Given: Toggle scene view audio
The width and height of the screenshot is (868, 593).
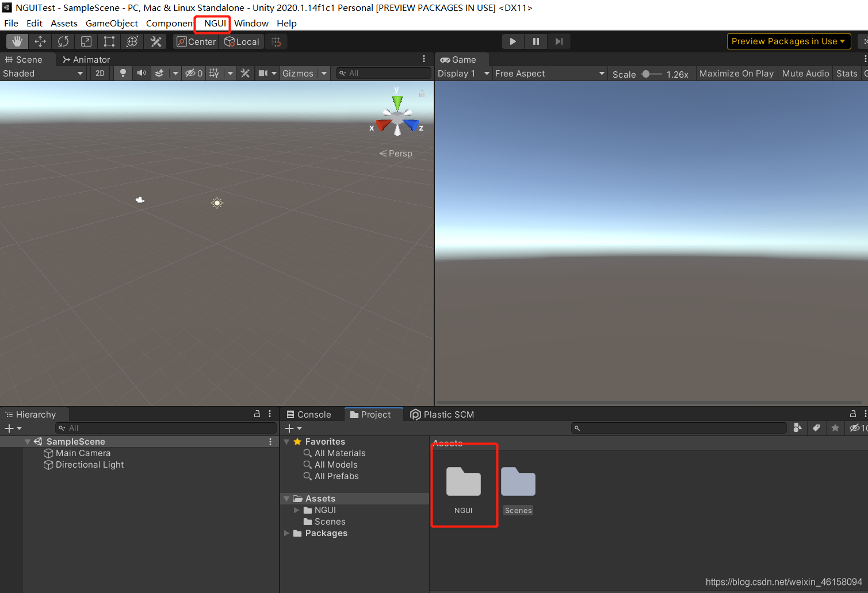Looking at the screenshot, I should (x=141, y=73).
